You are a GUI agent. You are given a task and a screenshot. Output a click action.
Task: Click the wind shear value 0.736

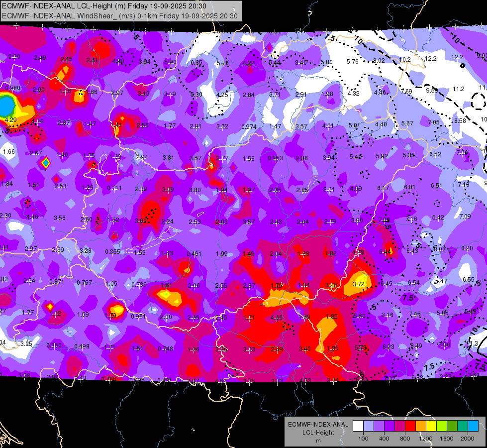pos(139,284)
